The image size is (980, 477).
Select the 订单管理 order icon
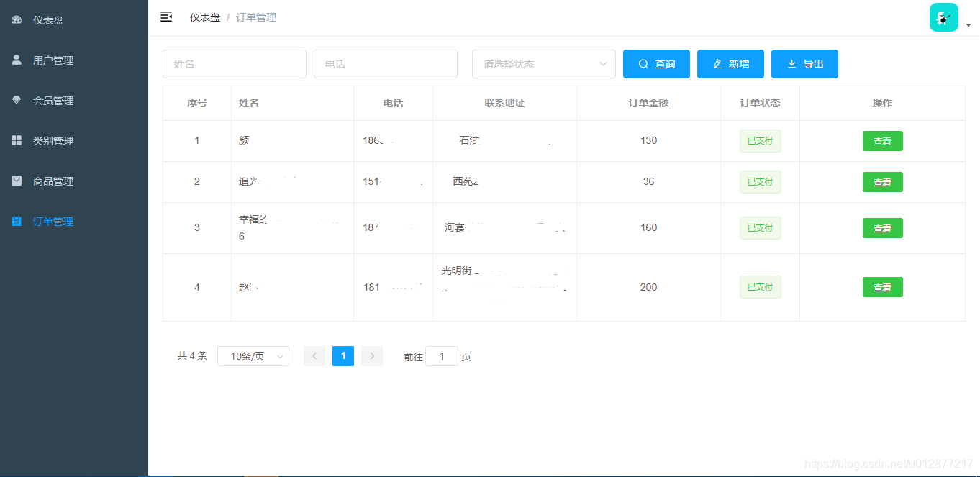click(x=17, y=222)
